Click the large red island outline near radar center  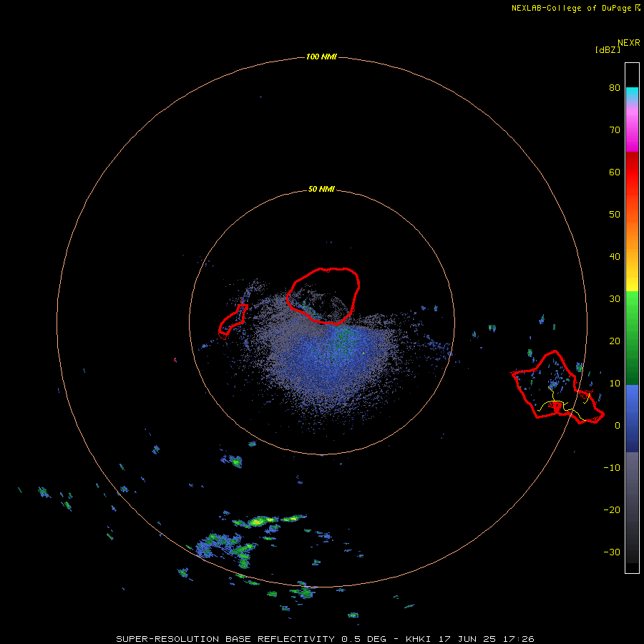(323, 296)
